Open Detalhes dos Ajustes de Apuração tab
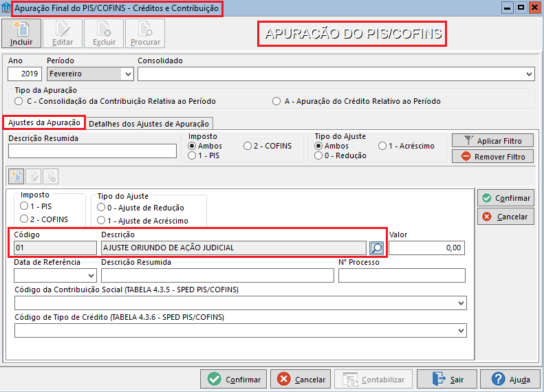Screen dimensions: 544x392 (x=149, y=124)
